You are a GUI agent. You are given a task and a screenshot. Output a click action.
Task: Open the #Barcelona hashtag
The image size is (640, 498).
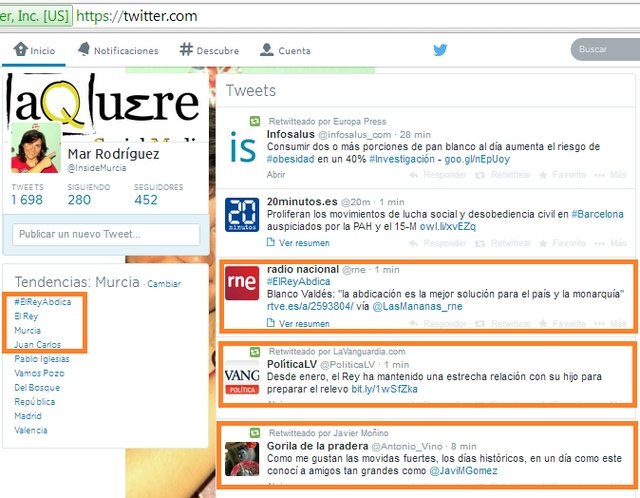click(598, 214)
